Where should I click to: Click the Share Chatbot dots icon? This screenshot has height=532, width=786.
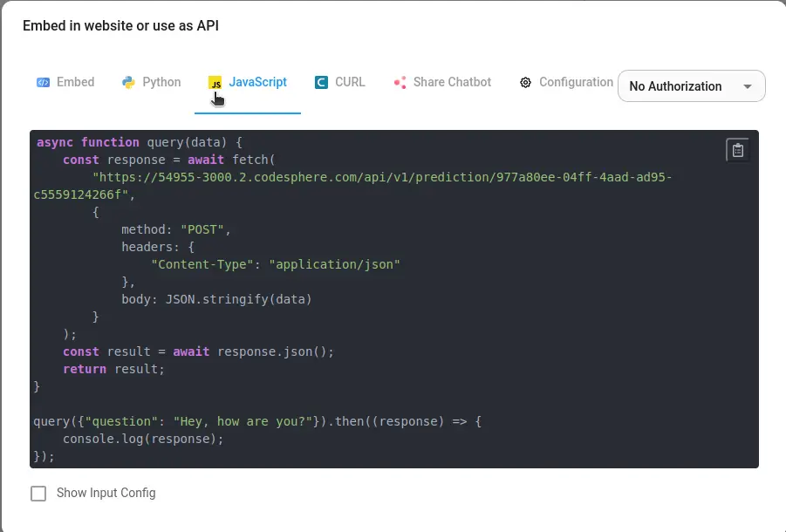(x=399, y=82)
